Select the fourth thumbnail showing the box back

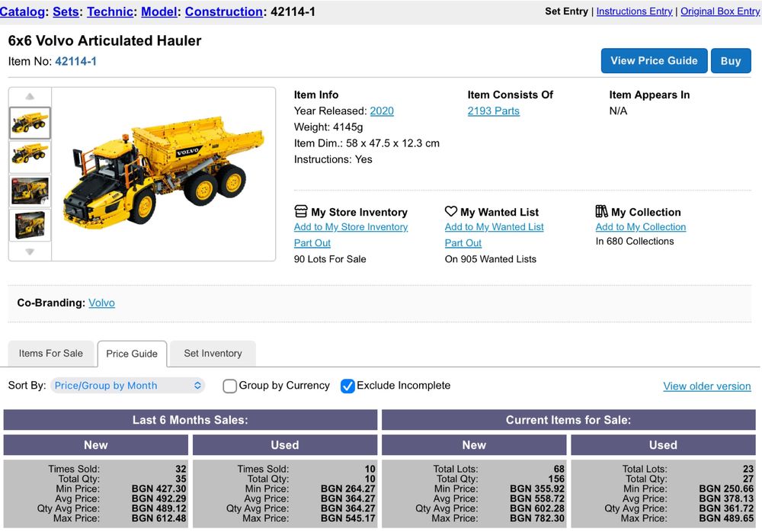[x=30, y=225]
